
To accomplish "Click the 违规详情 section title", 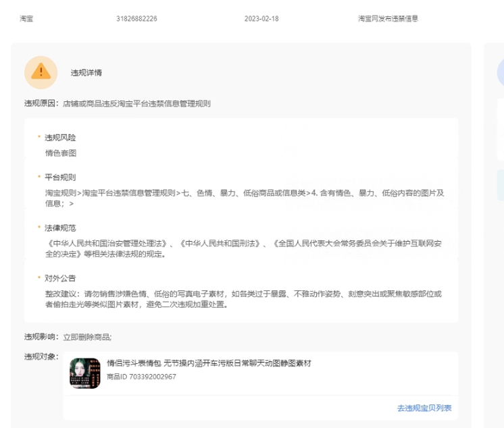I will click(86, 72).
